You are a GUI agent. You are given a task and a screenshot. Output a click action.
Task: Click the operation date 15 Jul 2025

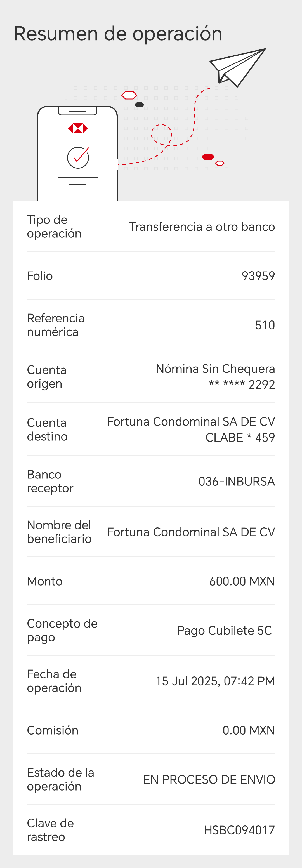pyautogui.click(x=215, y=681)
